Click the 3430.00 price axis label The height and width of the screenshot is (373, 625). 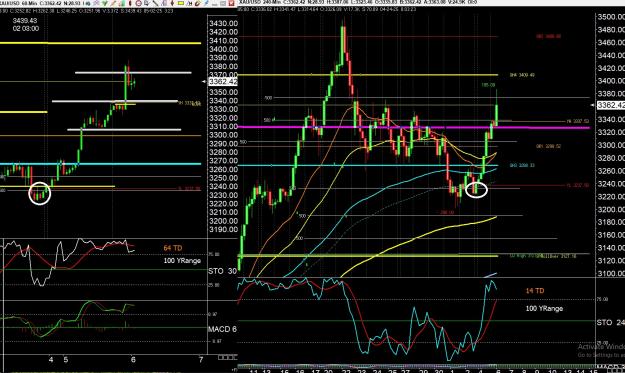click(223, 24)
